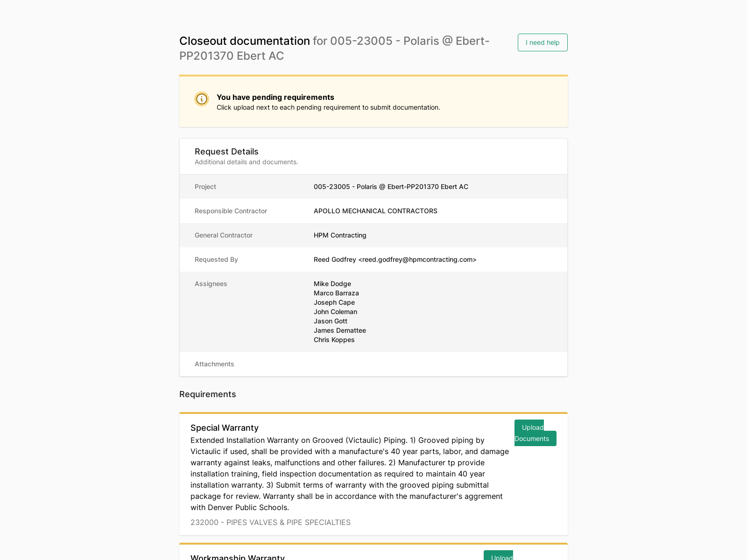The width and height of the screenshot is (747, 560).
Task: Click the 'Click upload next to each pending requirement' instruction
Action: click(x=328, y=107)
